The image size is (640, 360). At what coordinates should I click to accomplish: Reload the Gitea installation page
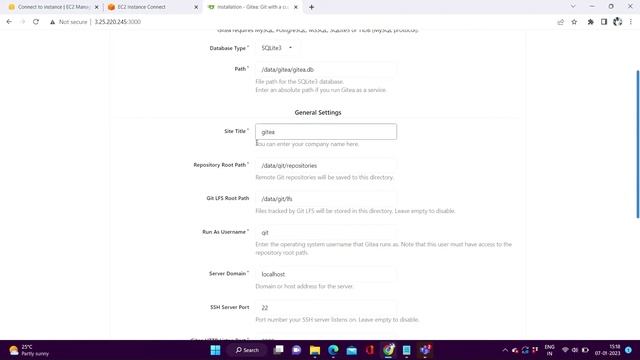tap(36, 22)
